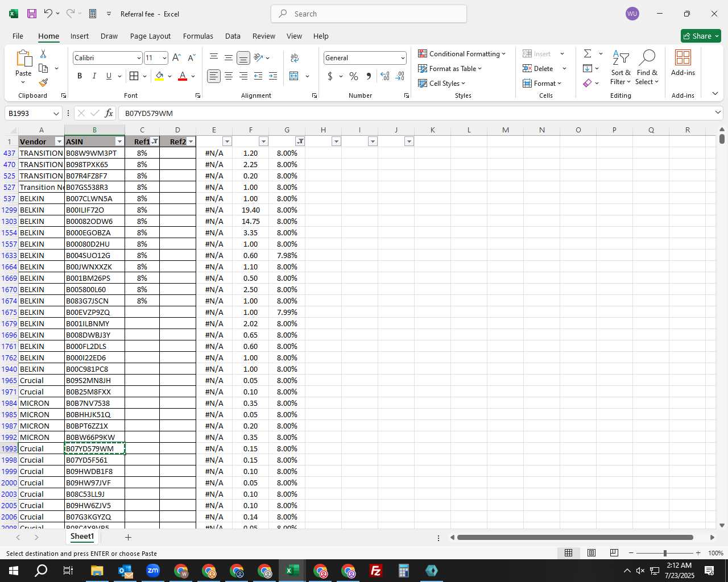Screen dimensions: 728x582
Task: Open the Ref1 column filter dropdown
Action: [155, 142]
